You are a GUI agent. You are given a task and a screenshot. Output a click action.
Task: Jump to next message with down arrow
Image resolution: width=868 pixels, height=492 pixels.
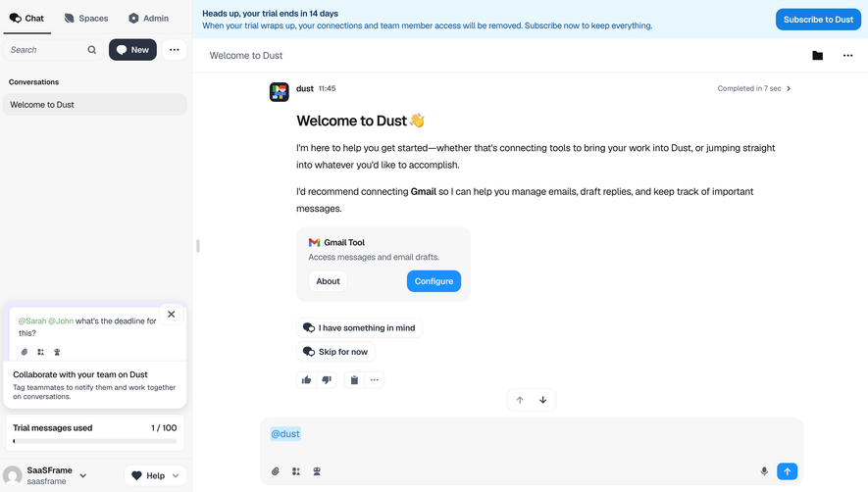tap(543, 400)
